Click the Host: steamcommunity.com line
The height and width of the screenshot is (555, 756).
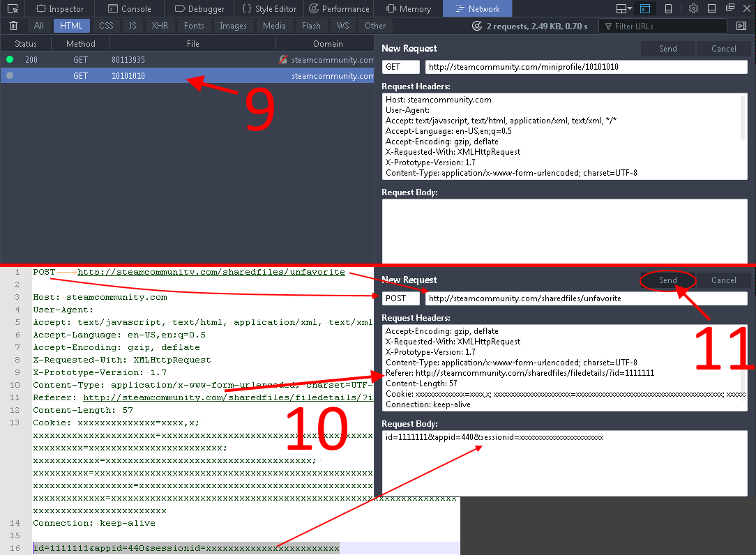[x=100, y=297]
